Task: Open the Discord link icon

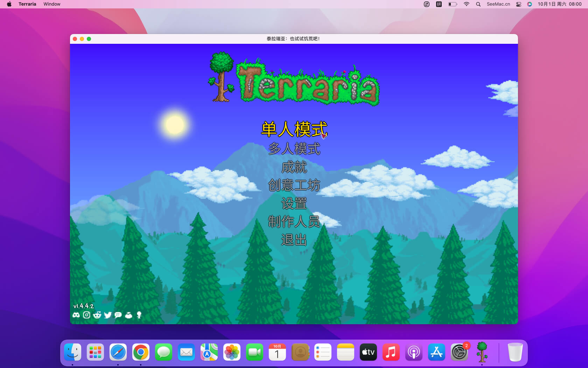Action: [x=76, y=315]
